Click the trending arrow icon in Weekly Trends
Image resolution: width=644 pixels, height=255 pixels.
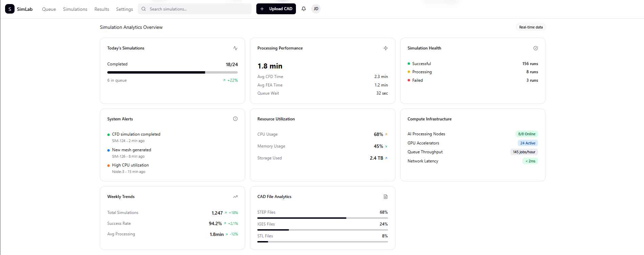tap(235, 197)
